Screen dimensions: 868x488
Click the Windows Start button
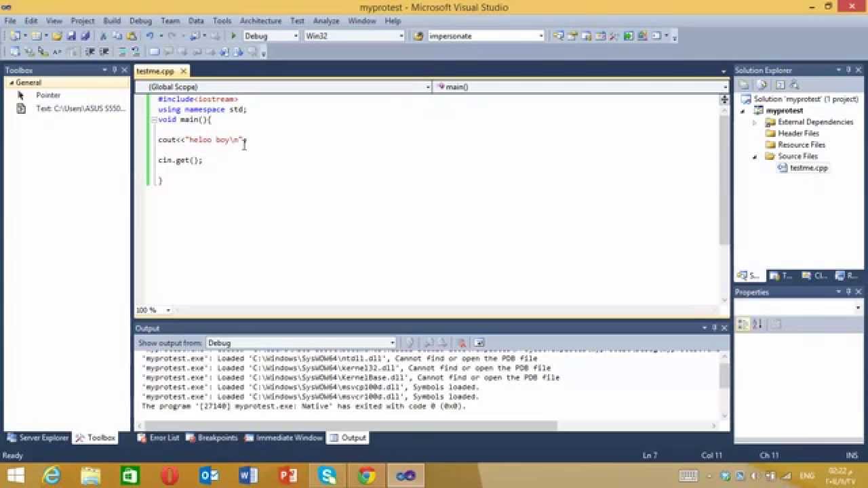pyautogui.click(x=15, y=476)
